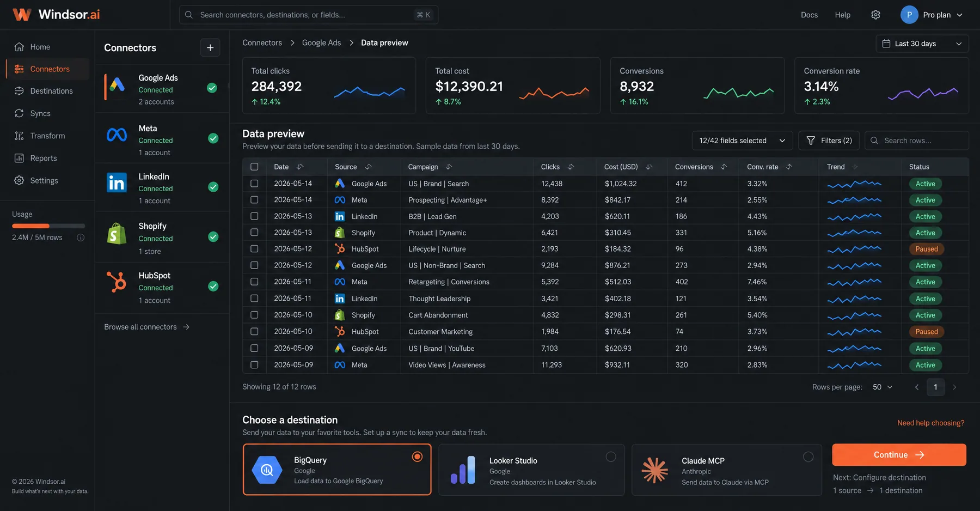Open the Filters (2) menu
The height and width of the screenshot is (511, 980).
point(829,141)
